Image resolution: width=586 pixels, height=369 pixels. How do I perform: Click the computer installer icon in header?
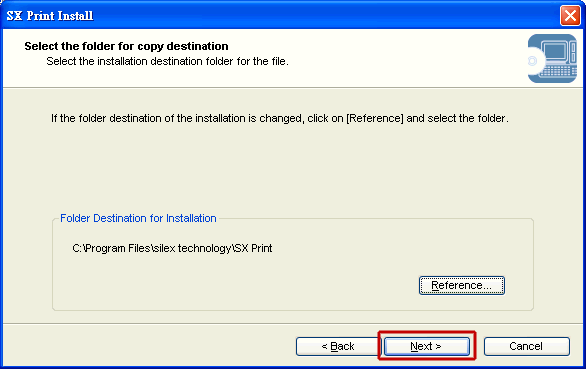coord(552,58)
